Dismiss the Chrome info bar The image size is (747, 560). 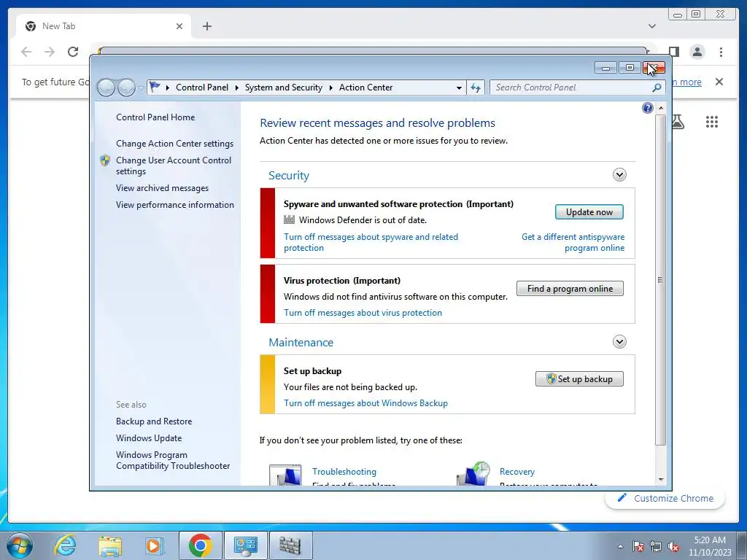[719, 82]
